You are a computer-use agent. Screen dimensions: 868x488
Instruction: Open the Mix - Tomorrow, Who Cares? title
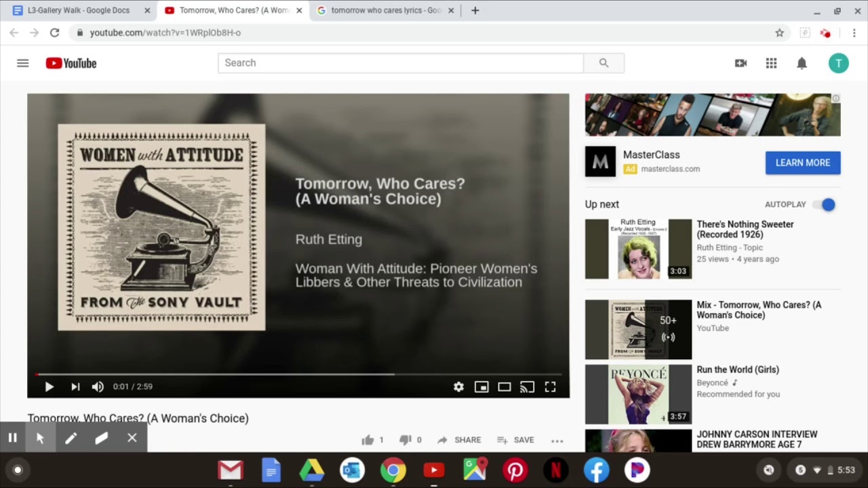[x=759, y=310]
